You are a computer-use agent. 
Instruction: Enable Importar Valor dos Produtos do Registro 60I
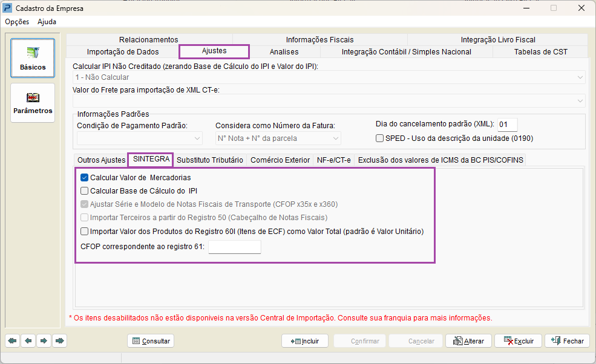click(84, 231)
